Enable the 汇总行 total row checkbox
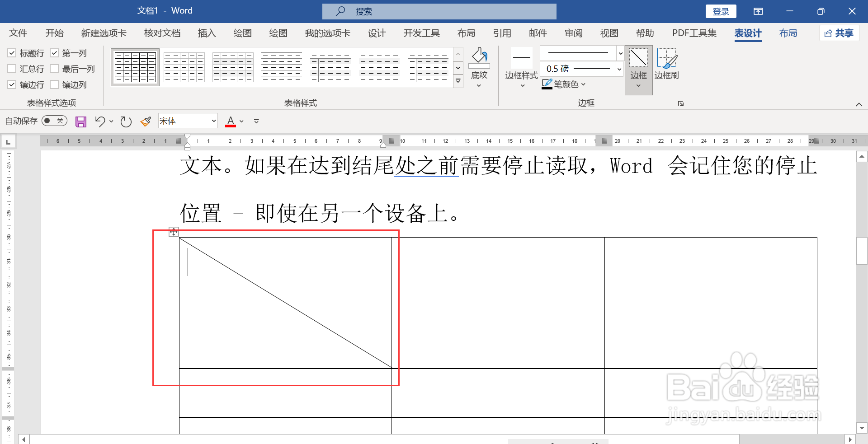This screenshot has width=868, height=444. click(x=12, y=69)
